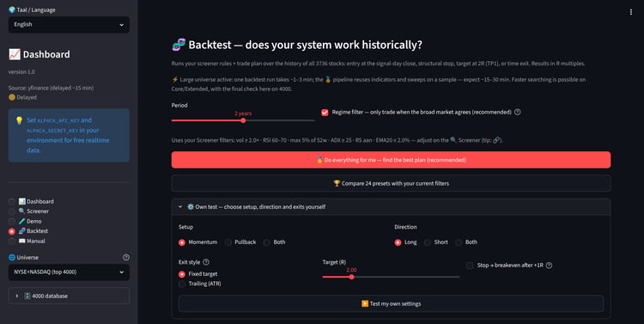Click help icon beside Exit style
Viewport: 644px width, 324px height.
coord(206,262)
